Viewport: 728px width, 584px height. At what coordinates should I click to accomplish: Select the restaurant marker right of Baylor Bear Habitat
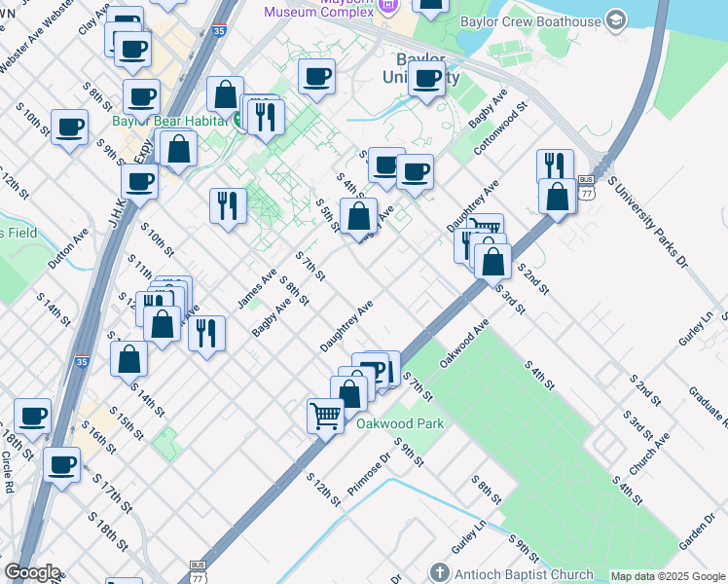(x=265, y=118)
